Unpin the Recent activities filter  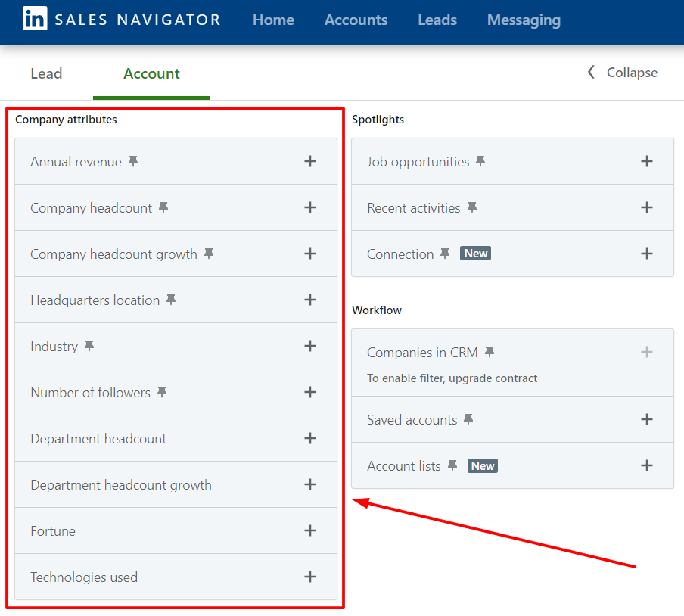[x=472, y=207]
